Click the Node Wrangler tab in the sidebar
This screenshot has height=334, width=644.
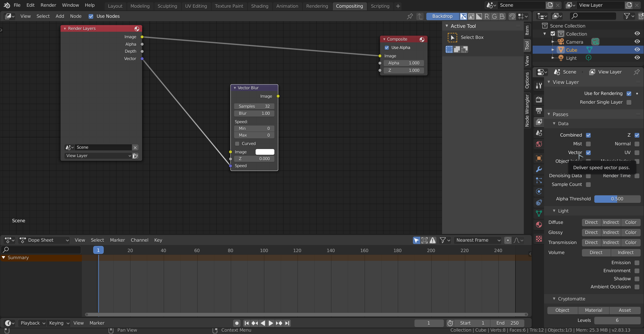[x=527, y=111]
